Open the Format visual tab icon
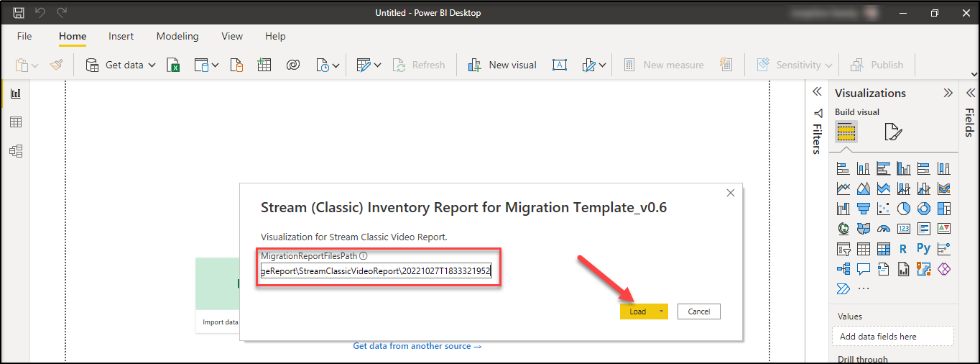 click(892, 132)
